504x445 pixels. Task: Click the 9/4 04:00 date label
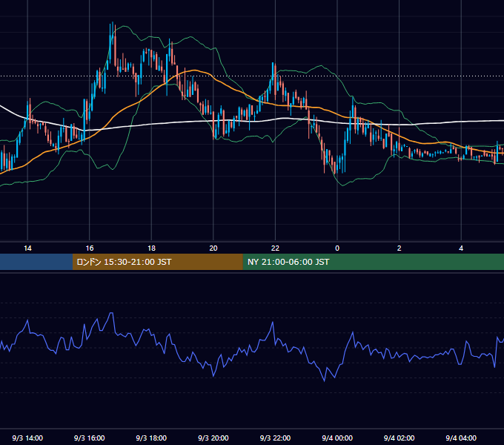tap(461, 438)
